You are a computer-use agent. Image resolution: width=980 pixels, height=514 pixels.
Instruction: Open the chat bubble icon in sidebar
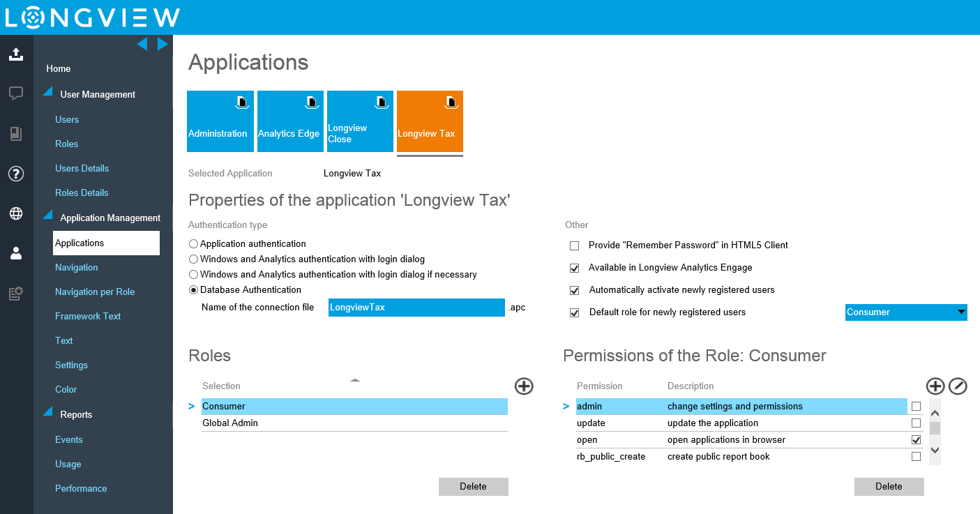click(16, 93)
